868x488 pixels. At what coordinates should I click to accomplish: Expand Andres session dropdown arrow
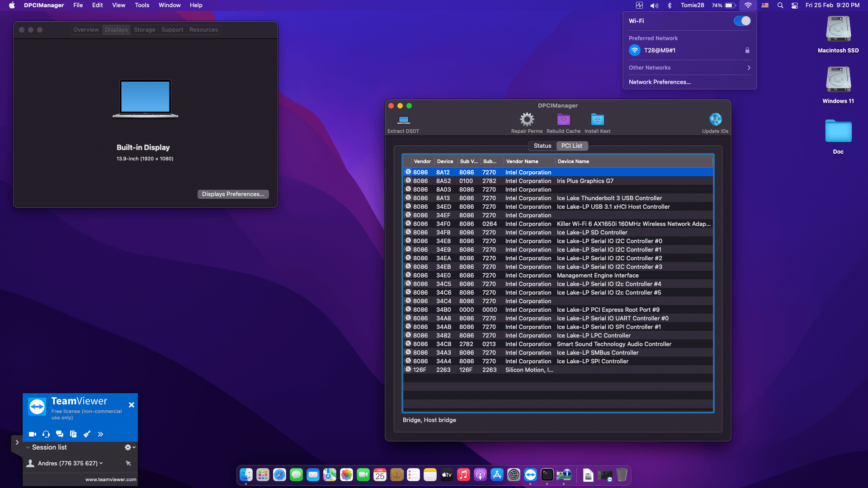[101, 463]
